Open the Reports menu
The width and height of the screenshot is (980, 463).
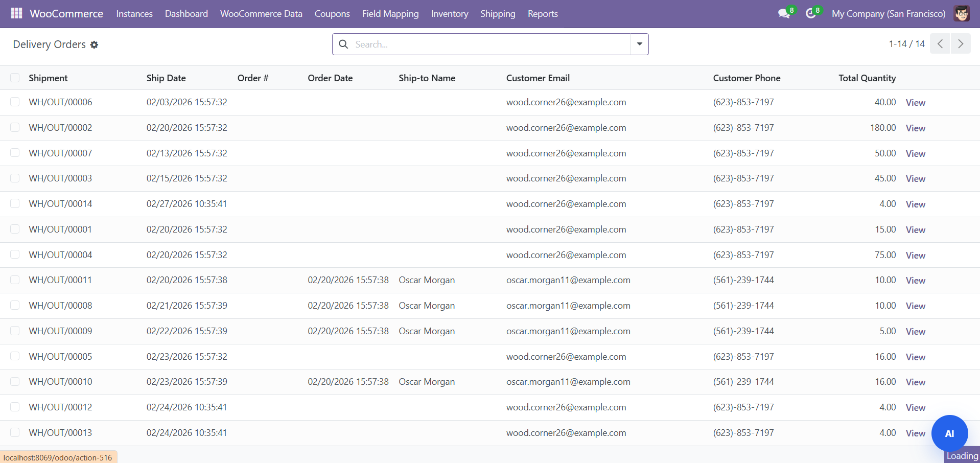click(x=542, y=14)
